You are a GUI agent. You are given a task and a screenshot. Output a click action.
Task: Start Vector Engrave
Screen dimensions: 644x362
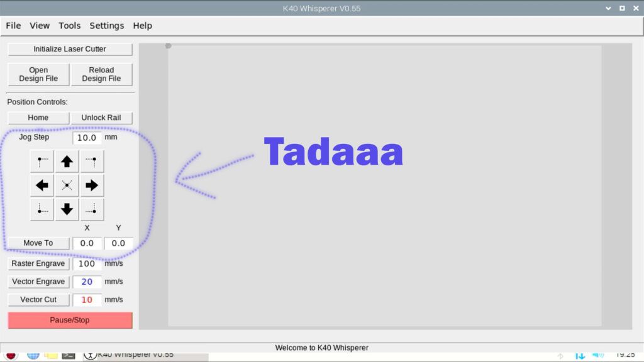click(38, 282)
